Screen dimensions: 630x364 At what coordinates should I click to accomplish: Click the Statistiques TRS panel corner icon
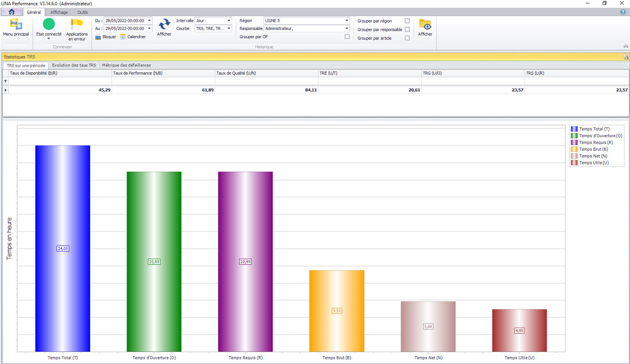[625, 57]
